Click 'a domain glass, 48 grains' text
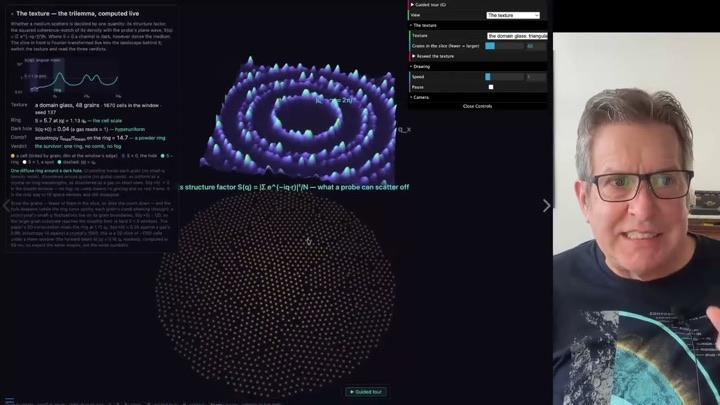This screenshot has height=405, width=720. [67, 105]
